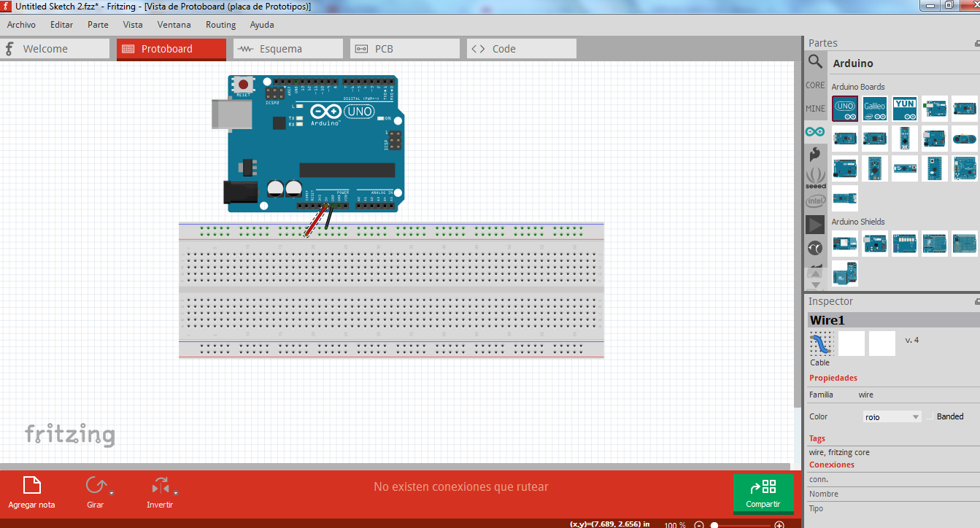This screenshot has height=528, width=980.
Task: Undock the Partes panel
Action: pyautogui.click(x=976, y=43)
